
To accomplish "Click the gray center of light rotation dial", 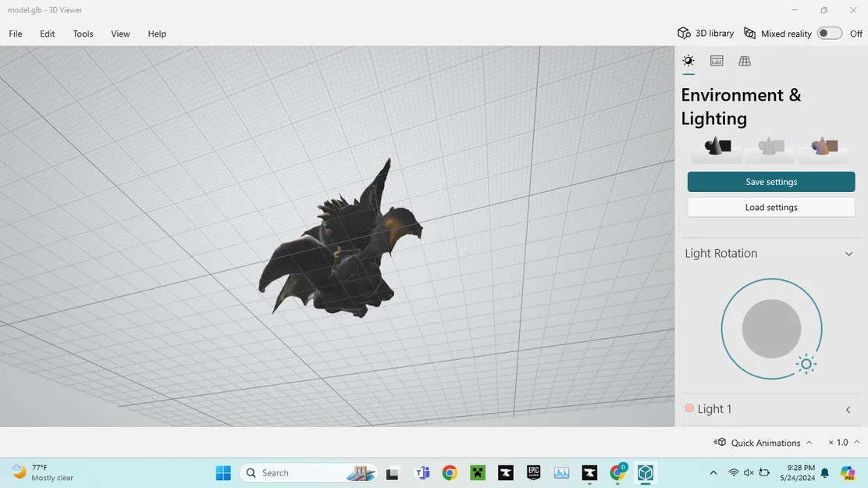I will pyautogui.click(x=771, y=329).
